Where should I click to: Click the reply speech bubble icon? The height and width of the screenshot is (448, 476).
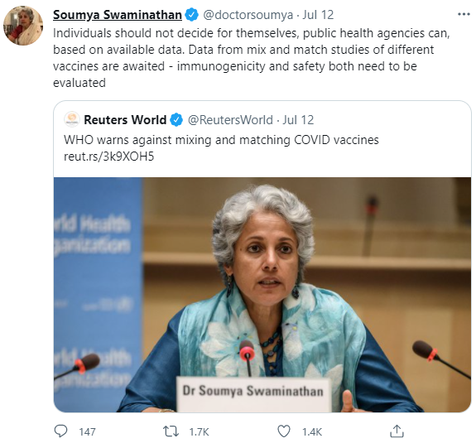pyautogui.click(x=60, y=431)
